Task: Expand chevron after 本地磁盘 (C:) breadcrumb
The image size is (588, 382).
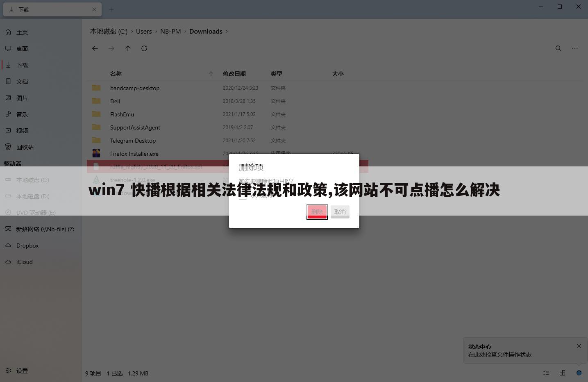Action: point(132,32)
